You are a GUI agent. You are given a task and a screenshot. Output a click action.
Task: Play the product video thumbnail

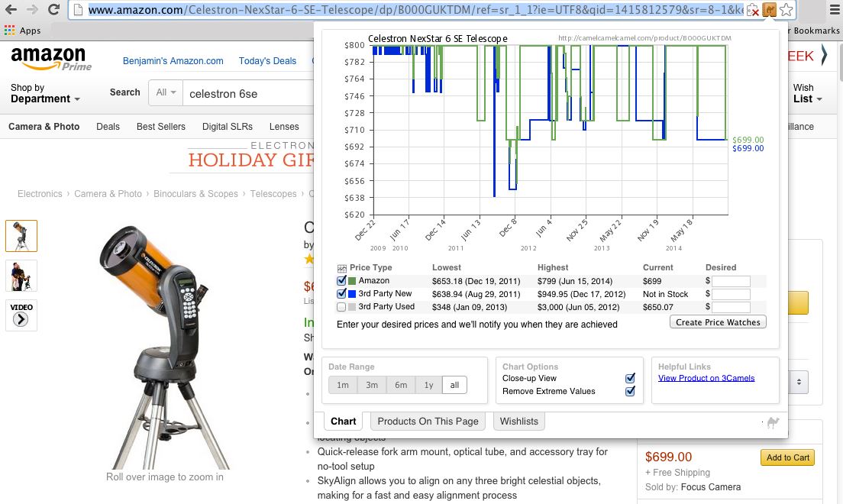coord(21,315)
